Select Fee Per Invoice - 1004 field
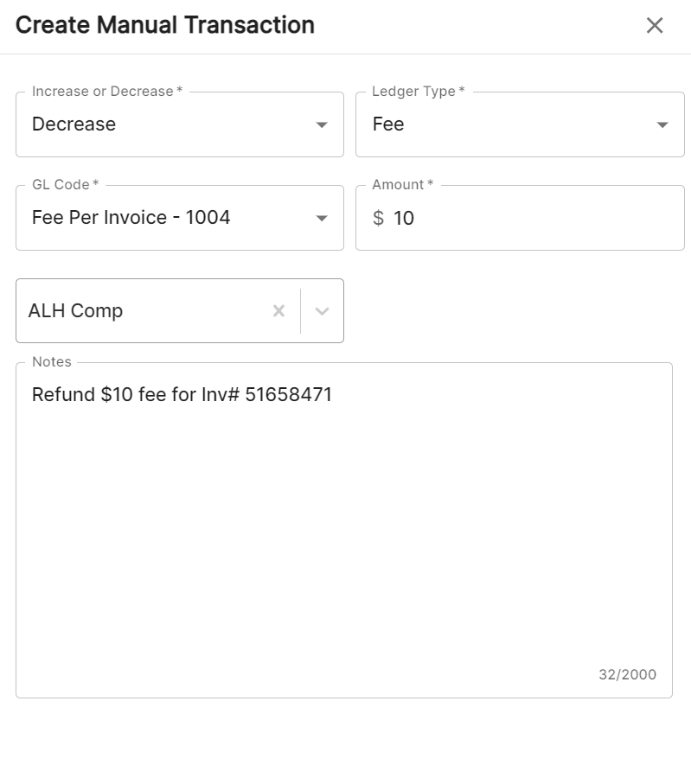This screenshot has width=691, height=784. [130, 217]
